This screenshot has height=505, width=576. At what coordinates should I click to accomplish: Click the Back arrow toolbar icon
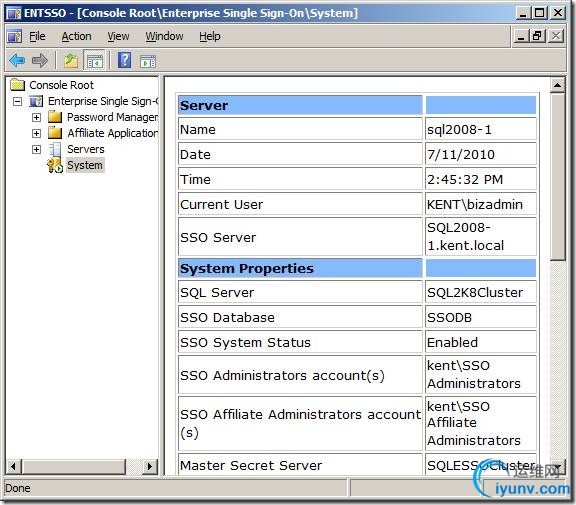pos(17,60)
